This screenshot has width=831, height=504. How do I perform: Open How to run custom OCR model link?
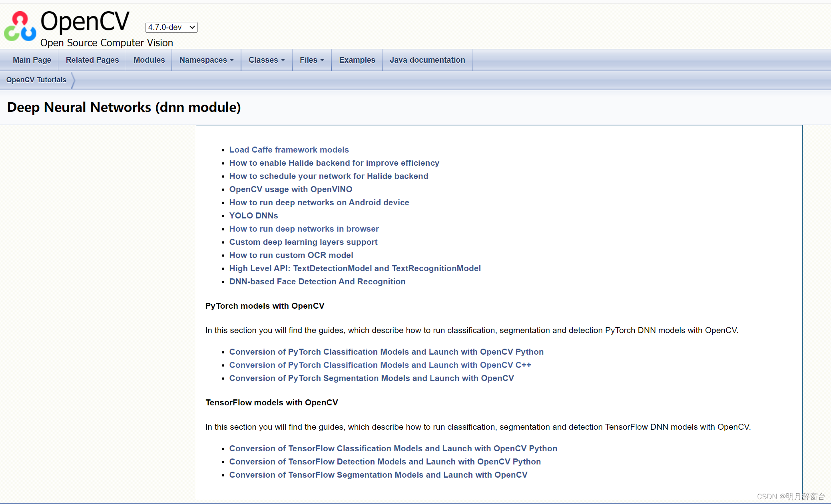click(291, 255)
